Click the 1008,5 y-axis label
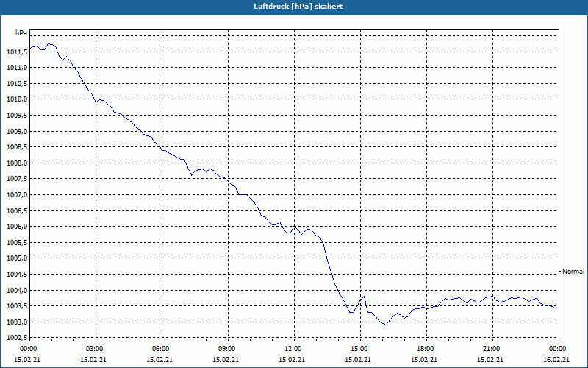 [17, 148]
